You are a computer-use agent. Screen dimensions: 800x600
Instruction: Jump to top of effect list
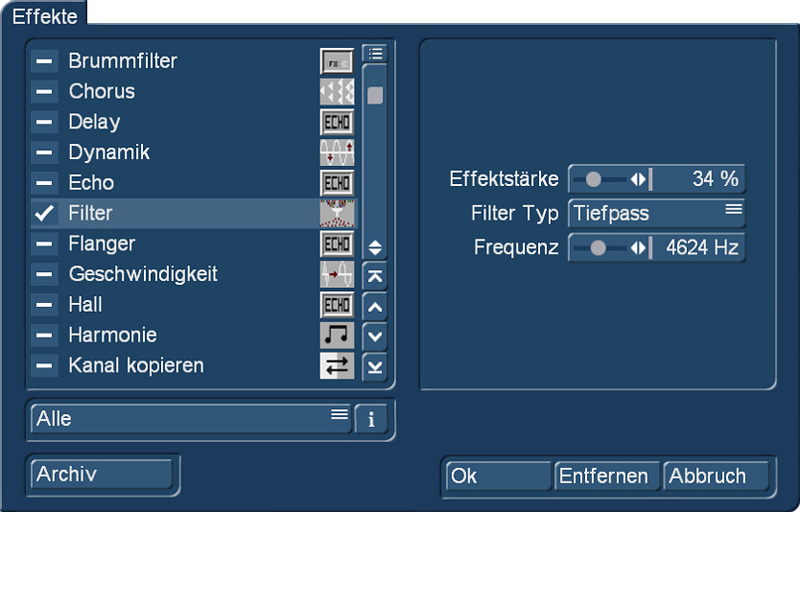[375, 277]
